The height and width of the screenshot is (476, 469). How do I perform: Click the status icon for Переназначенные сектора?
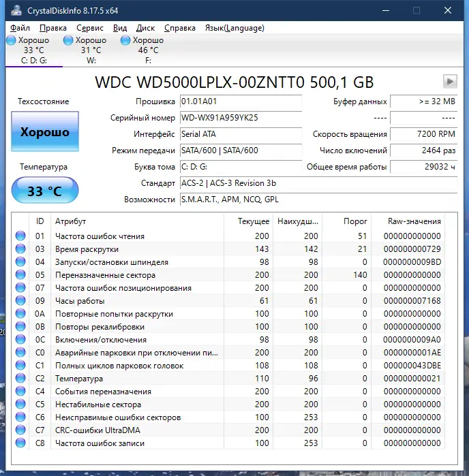tap(20, 274)
